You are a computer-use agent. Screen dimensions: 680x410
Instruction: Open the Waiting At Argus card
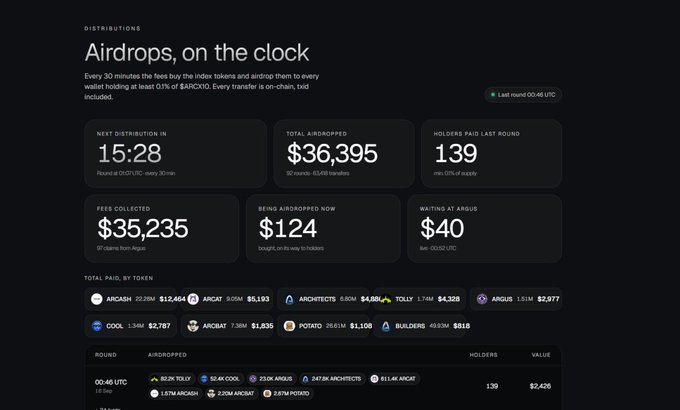coord(484,228)
